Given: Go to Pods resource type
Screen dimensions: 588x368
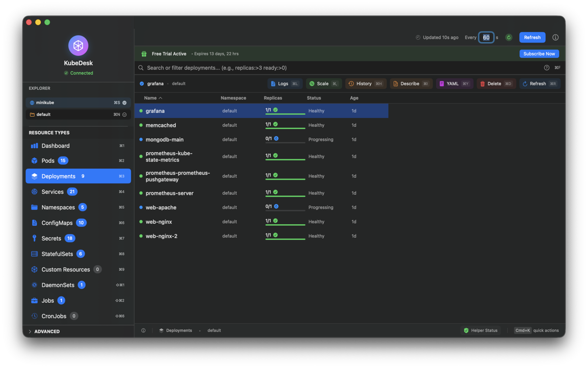Looking at the screenshot, I should click(x=48, y=160).
